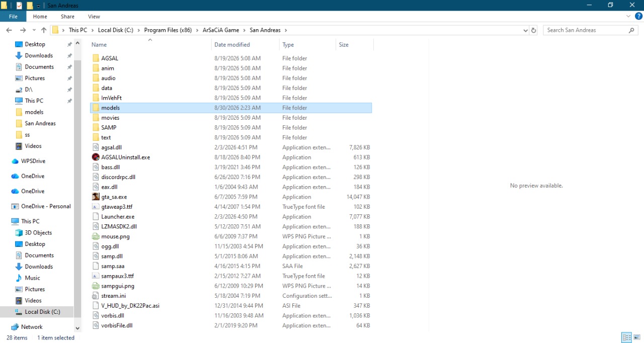This screenshot has width=644, height=343.
Task: Go up one folder level arrow
Action: tap(44, 30)
